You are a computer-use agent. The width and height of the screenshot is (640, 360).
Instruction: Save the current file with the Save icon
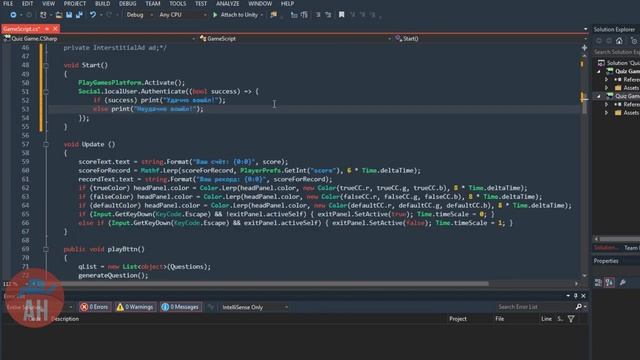click(69, 15)
